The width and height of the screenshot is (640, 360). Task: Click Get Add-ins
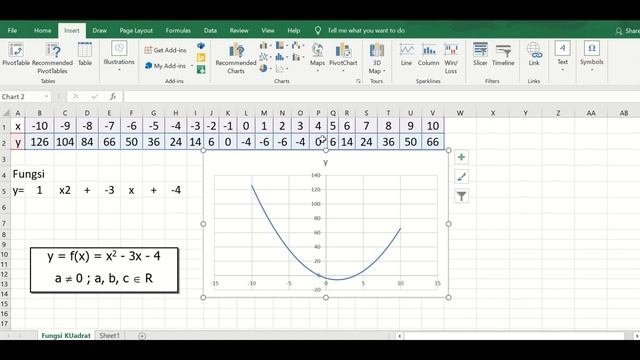click(x=165, y=50)
